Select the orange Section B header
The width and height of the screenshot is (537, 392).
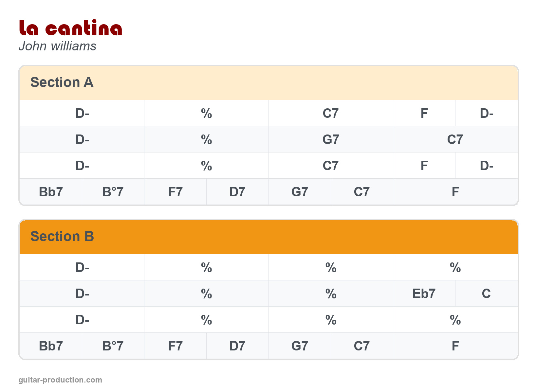(x=268, y=237)
